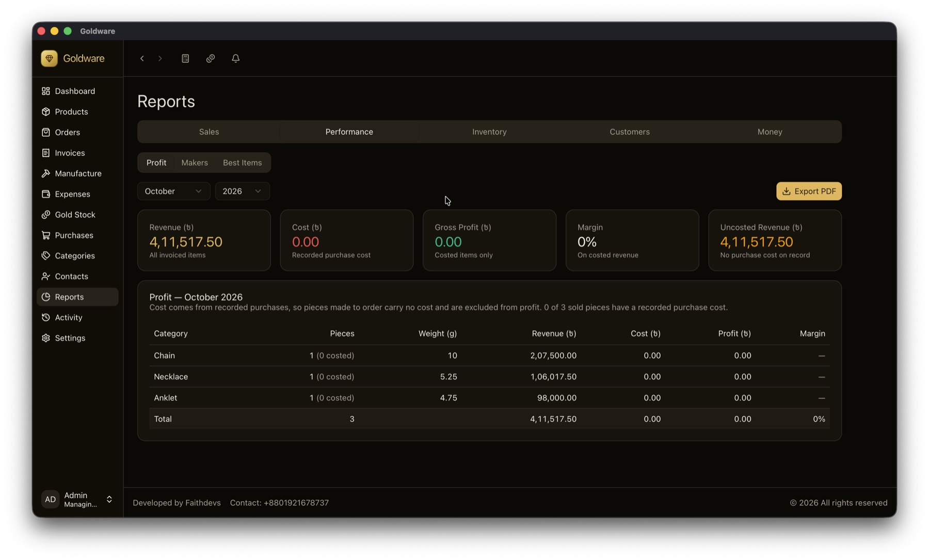Open the Best Items sub-tab
This screenshot has width=929, height=560.
pyautogui.click(x=242, y=163)
